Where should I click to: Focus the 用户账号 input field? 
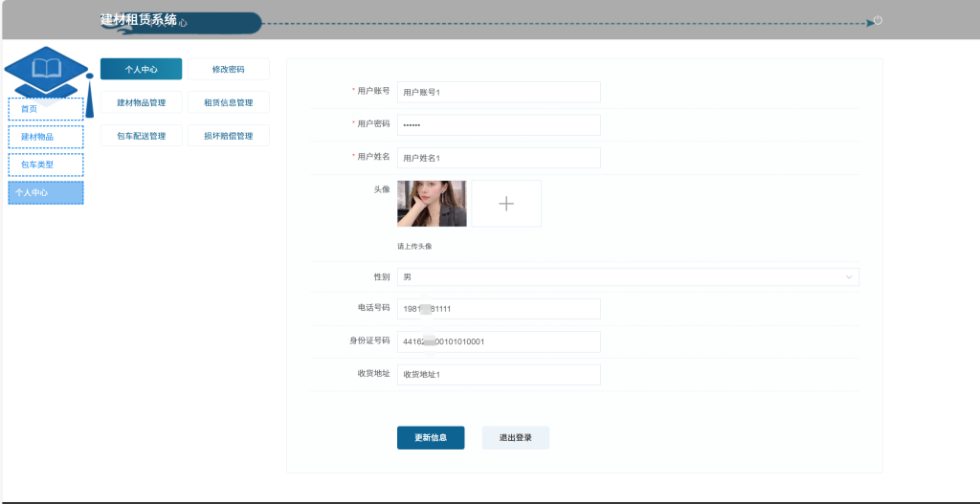[499, 92]
